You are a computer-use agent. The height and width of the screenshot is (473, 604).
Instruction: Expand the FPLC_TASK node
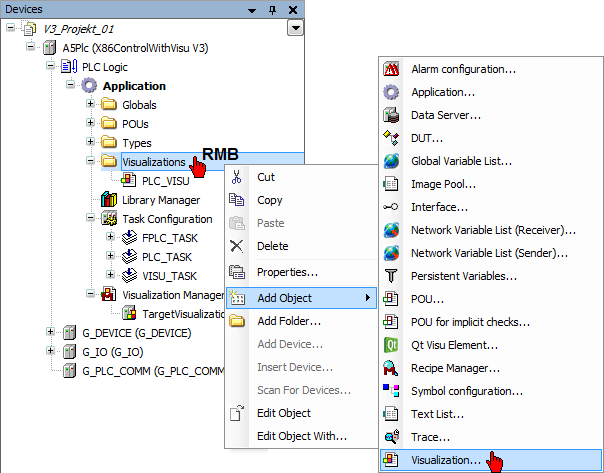(110, 236)
